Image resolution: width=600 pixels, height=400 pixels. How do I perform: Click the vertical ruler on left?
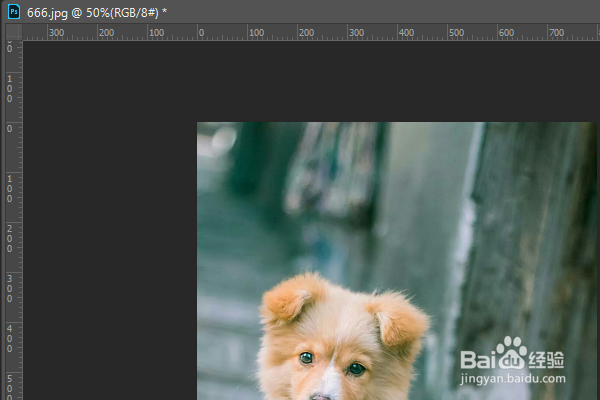[x=14, y=220]
